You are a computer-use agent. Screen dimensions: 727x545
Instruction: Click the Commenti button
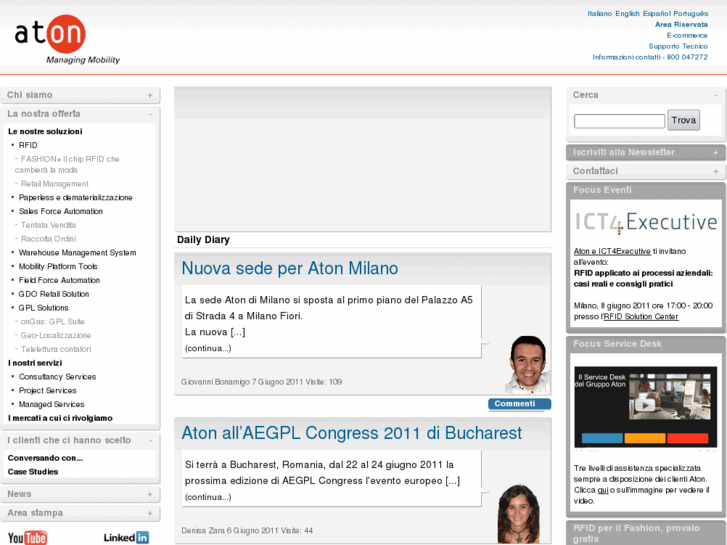[519, 404]
